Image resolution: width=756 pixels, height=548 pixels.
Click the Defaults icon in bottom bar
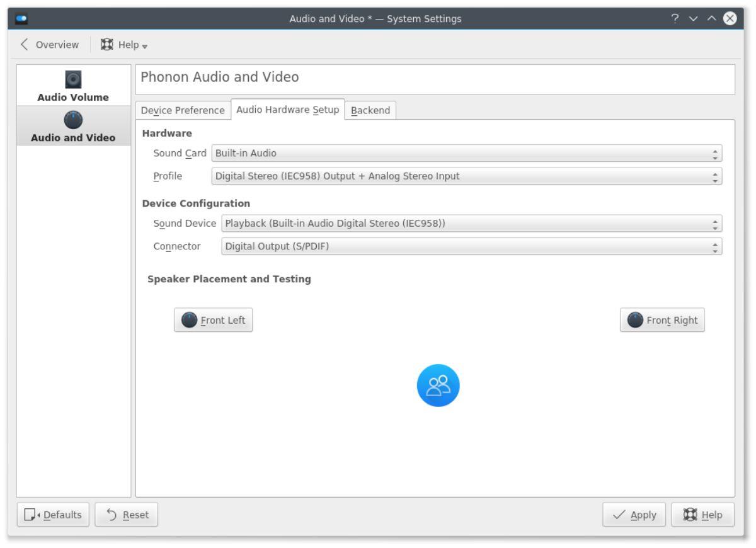point(31,515)
